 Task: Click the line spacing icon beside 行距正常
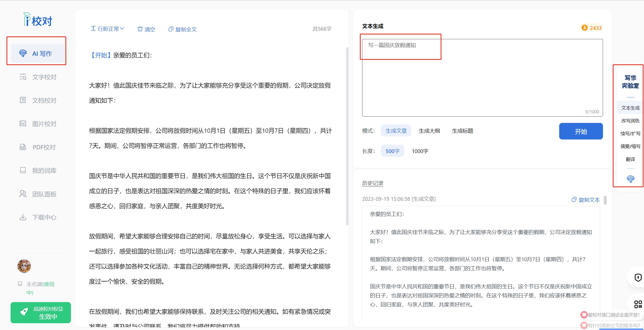point(93,29)
